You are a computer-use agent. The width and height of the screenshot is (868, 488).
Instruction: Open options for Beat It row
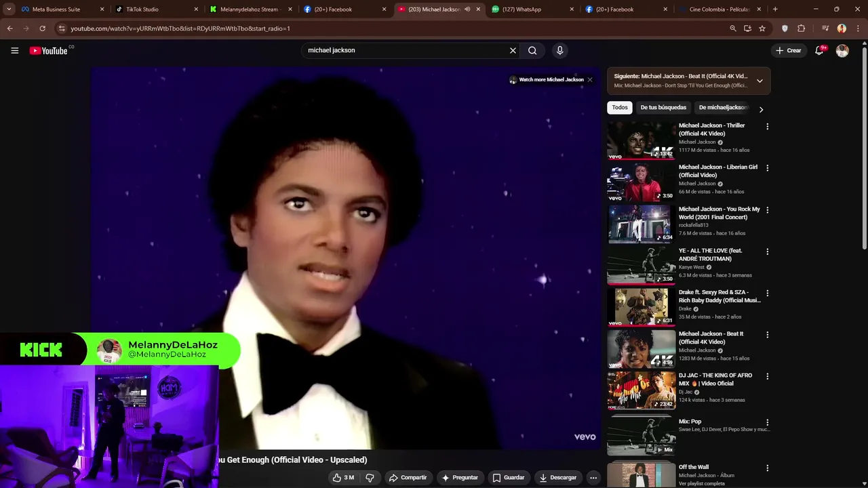pyautogui.click(x=767, y=335)
